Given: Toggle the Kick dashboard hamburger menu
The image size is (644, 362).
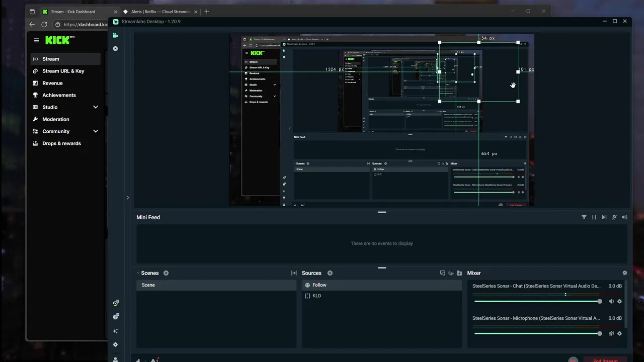Looking at the screenshot, I should (x=36, y=40).
